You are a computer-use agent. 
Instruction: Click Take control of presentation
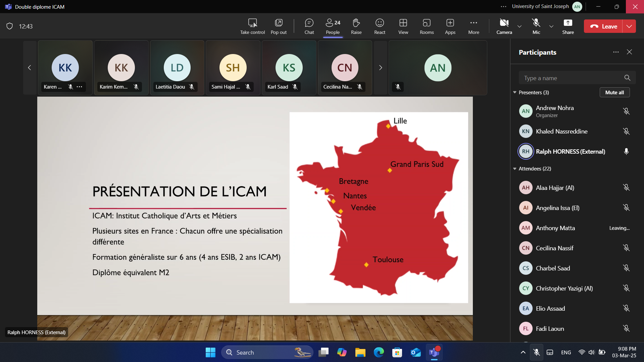[252, 26]
